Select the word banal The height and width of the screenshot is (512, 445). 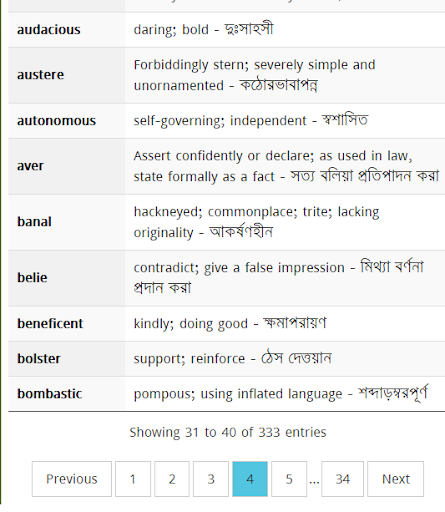point(34,222)
